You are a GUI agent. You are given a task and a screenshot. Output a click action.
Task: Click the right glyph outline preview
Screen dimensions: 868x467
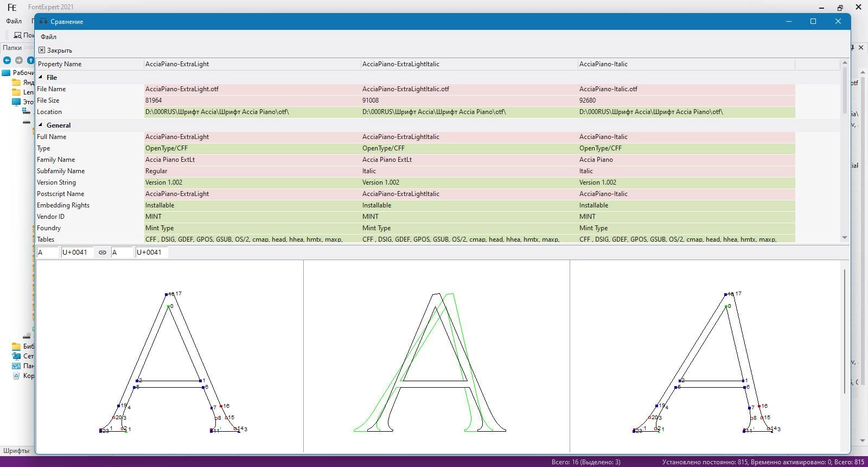pos(705,356)
